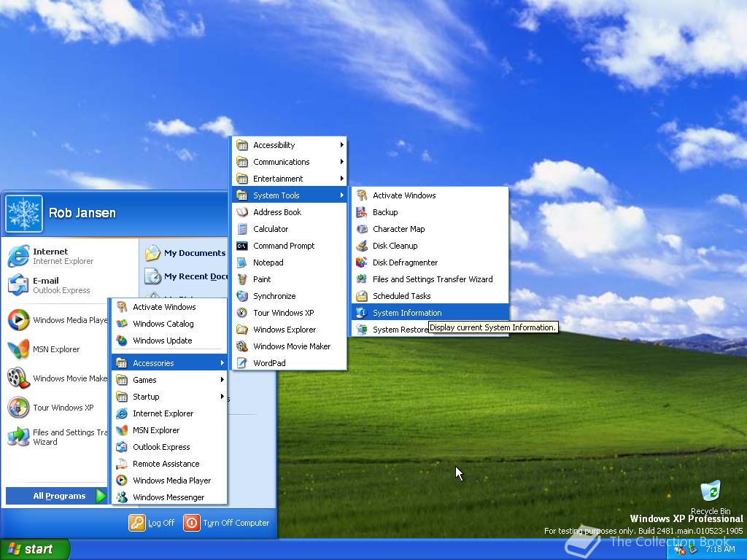Open My Documents folder
This screenshot has height=560, width=747.
click(185, 253)
